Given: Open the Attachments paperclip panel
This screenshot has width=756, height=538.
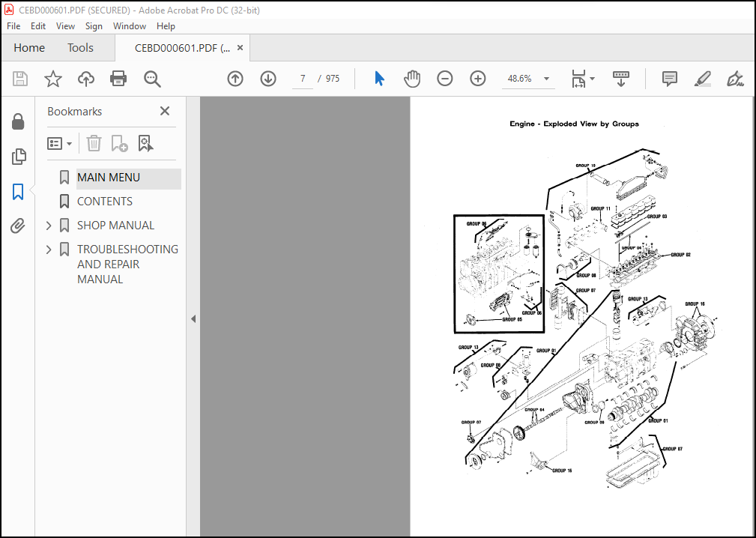Looking at the screenshot, I should click(x=18, y=226).
